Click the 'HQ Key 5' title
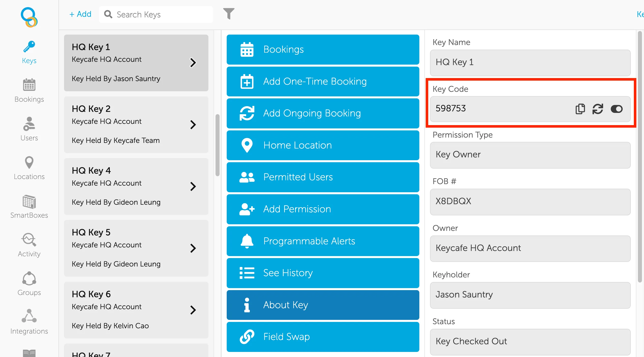 pyautogui.click(x=91, y=232)
